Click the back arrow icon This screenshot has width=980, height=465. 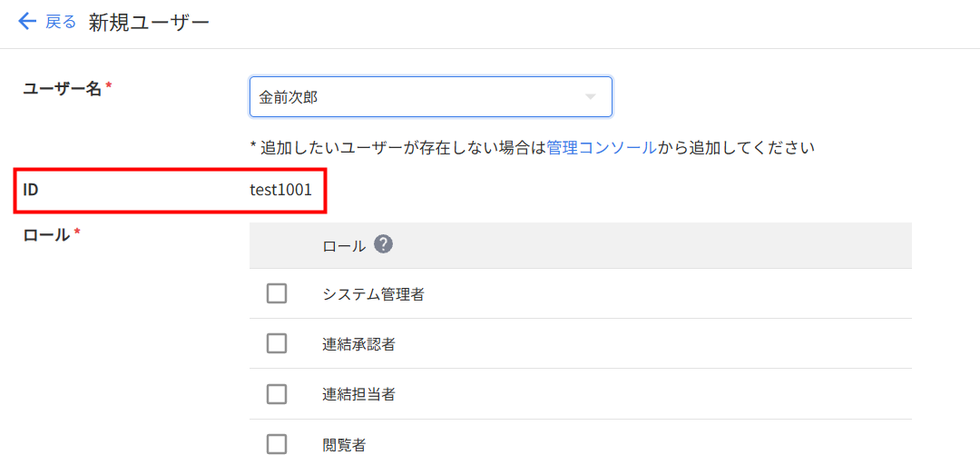pos(27,21)
